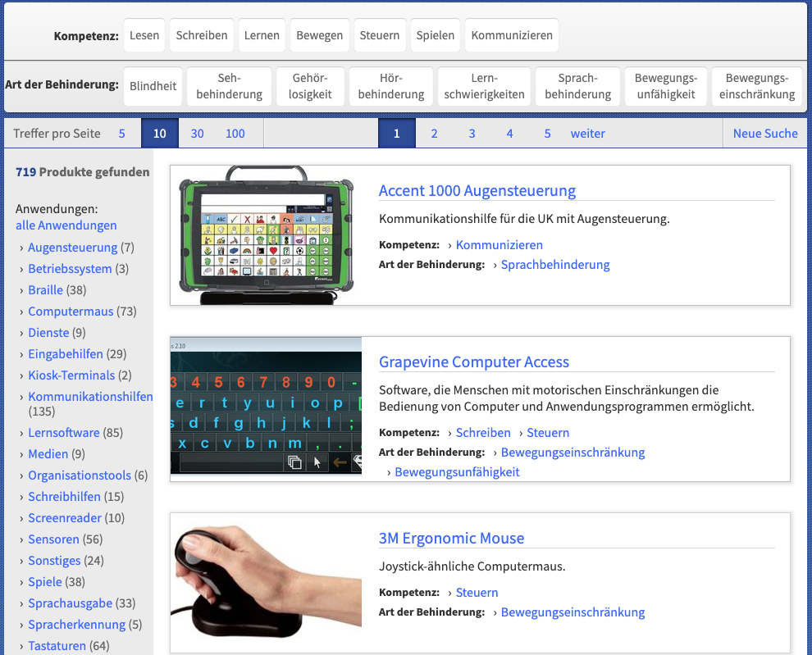812x655 pixels.
Task: Expand the Kommunikationshilfen application category
Action: 90,397
